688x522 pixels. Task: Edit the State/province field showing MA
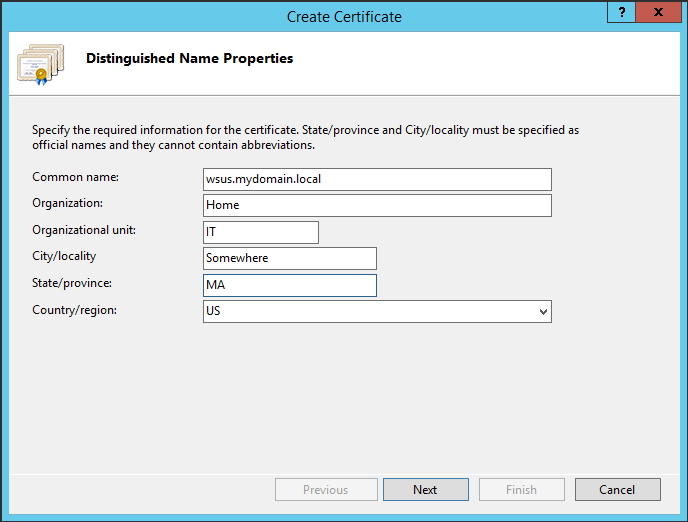pos(290,285)
